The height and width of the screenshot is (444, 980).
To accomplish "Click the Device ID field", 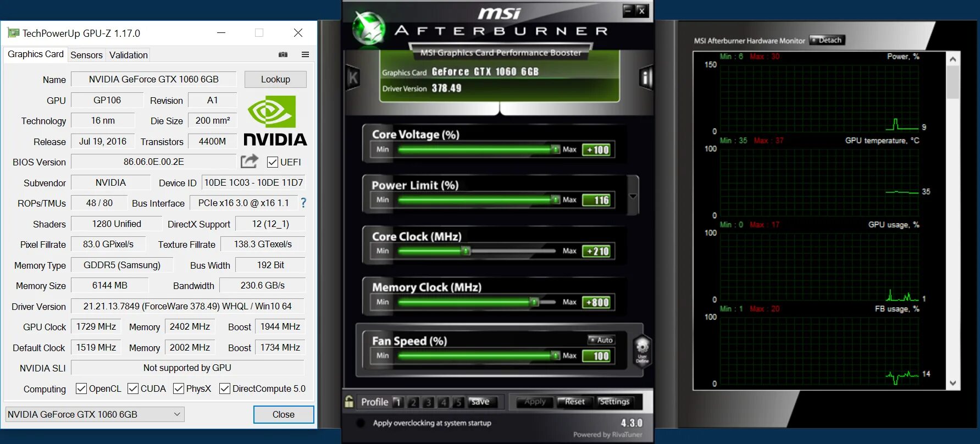I will point(253,182).
